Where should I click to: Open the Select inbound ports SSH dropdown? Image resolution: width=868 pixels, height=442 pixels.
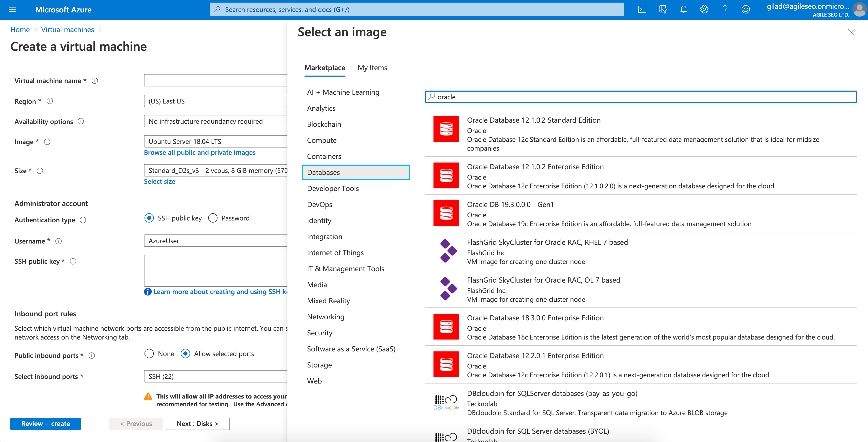(x=216, y=376)
